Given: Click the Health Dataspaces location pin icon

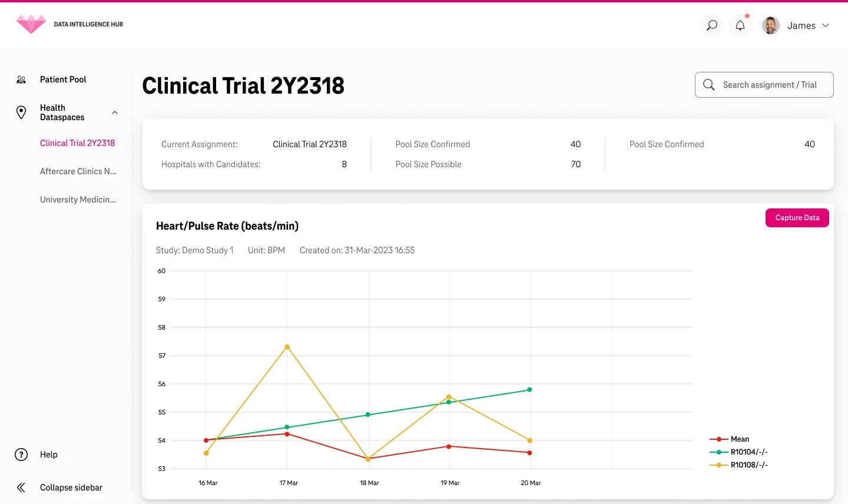Looking at the screenshot, I should pos(21,112).
